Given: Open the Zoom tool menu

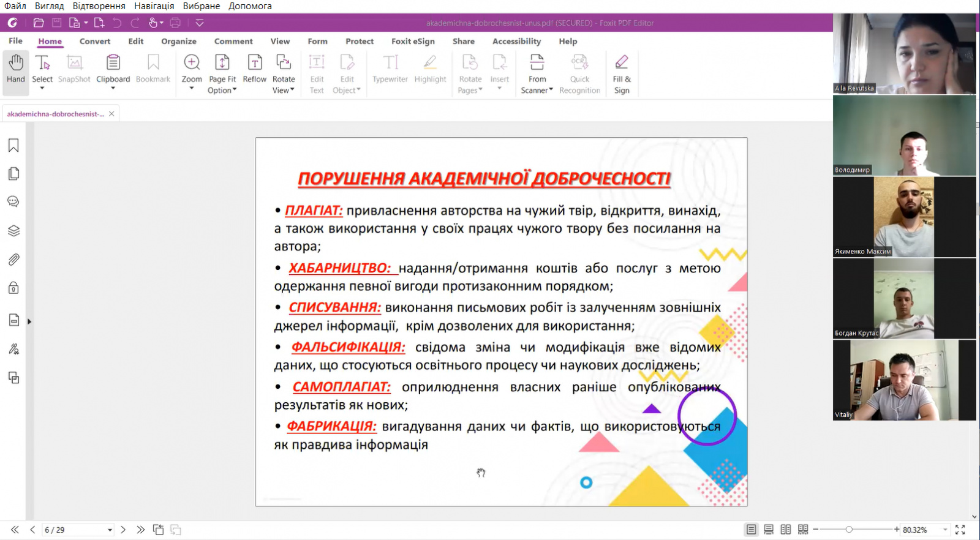Looking at the screenshot, I should 192,88.
